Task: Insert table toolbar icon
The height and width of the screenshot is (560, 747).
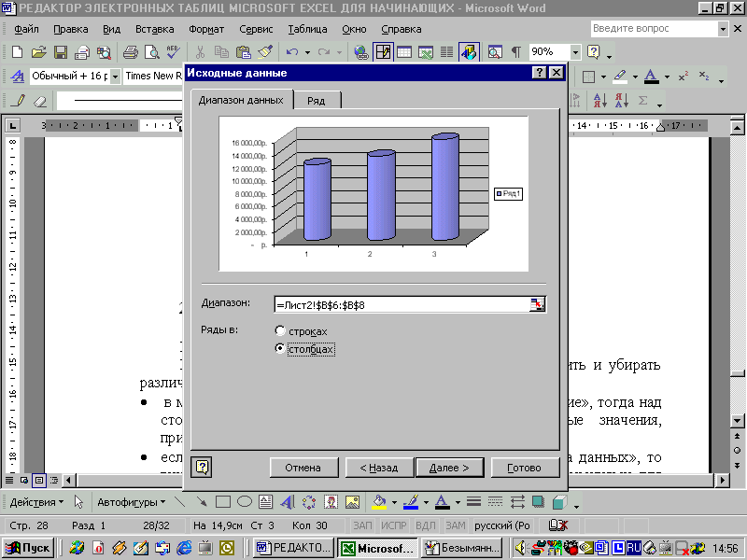Action: pyautogui.click(x=404, y=52)
